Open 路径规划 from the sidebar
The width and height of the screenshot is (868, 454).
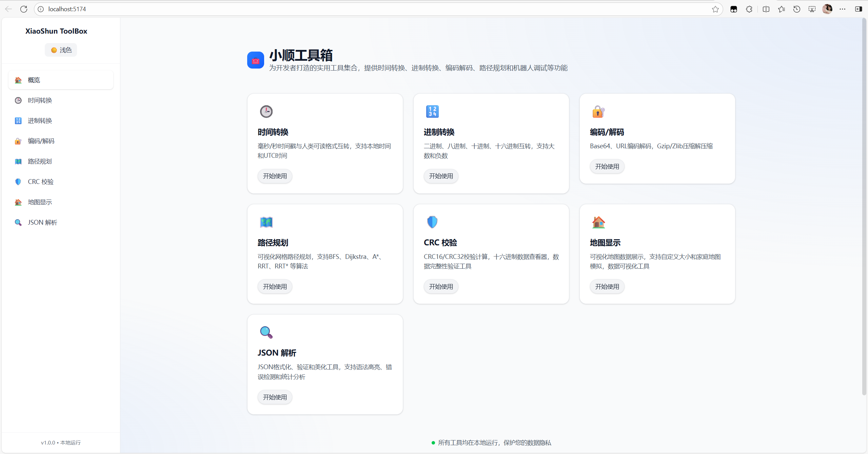coord(61,162)
